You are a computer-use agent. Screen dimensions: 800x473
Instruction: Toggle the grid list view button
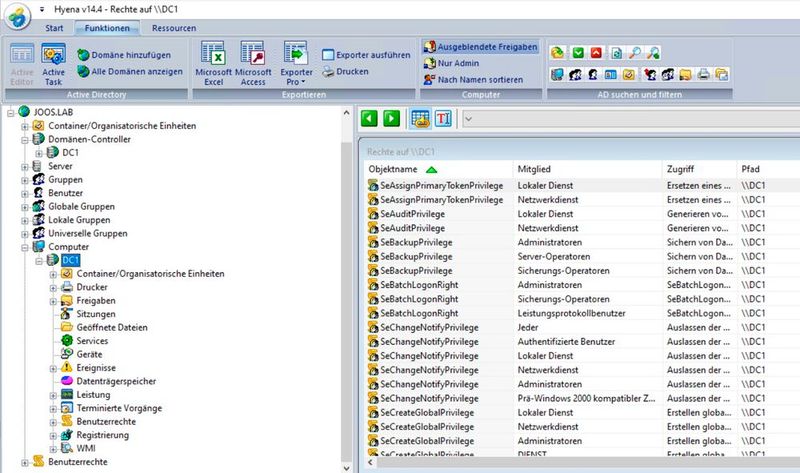(420, 118)
